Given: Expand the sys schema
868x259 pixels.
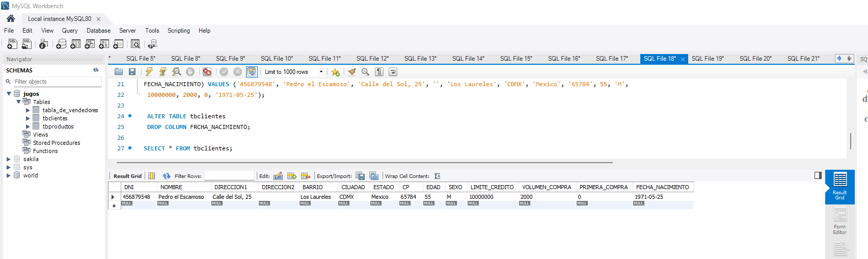Looking at the screenshot, I should pyautogui.click(x=9, y=167).
